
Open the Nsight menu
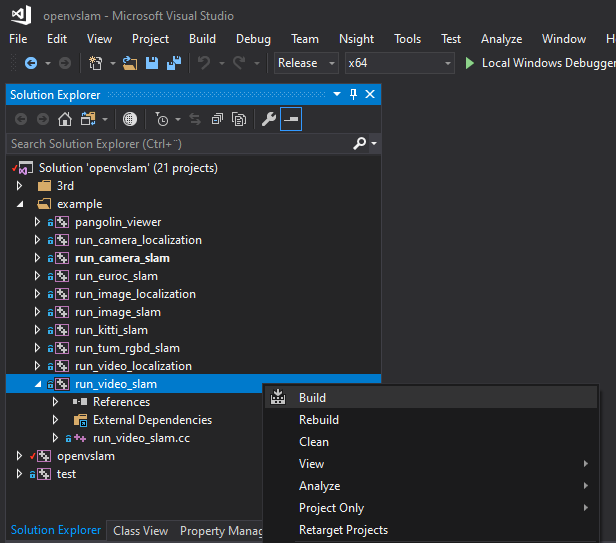tap(356, 39)
